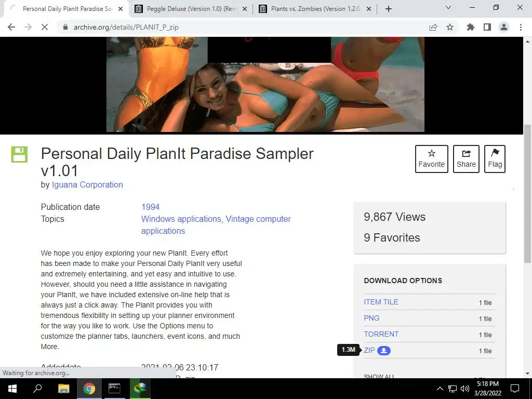Share this page from the address bar
Image resolution: width=532 pixels, height=399 pixels.
coord(433,27)
